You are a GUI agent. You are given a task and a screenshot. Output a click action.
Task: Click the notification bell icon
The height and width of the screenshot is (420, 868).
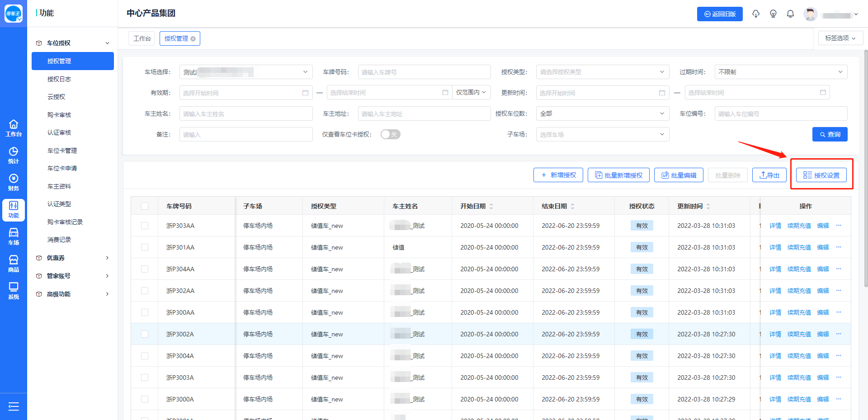(x=790, y=14)
